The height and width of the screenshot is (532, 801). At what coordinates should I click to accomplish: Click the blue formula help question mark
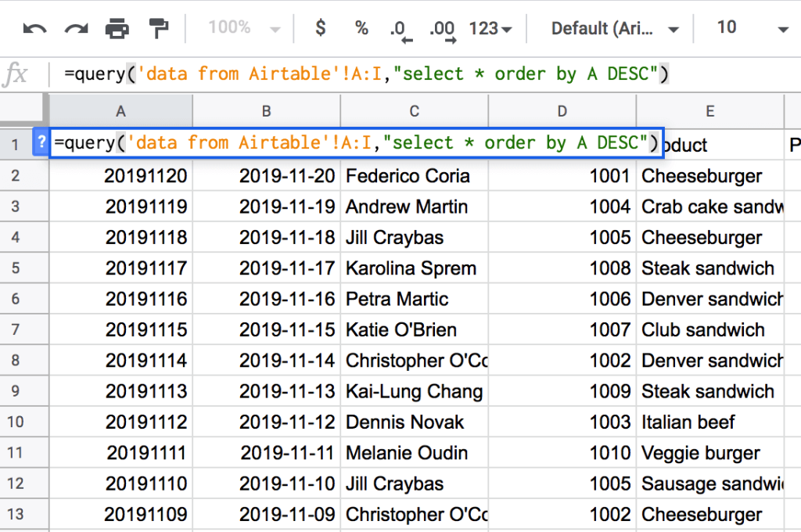tap(41, 143)
